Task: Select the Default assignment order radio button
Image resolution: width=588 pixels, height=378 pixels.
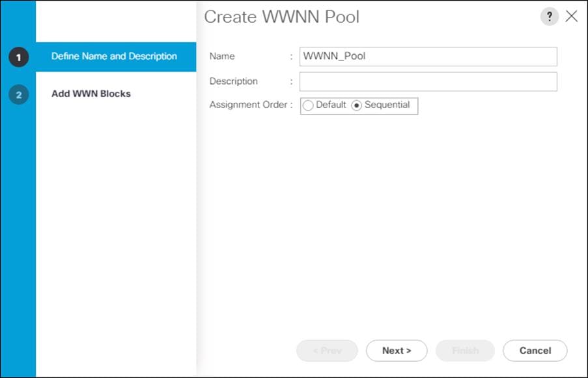Action: pos(308,105)
